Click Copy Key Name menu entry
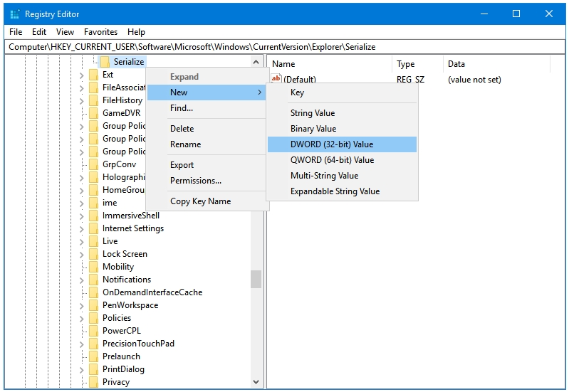Viewport: 569px width, 392px height. (x=200, y=201)
